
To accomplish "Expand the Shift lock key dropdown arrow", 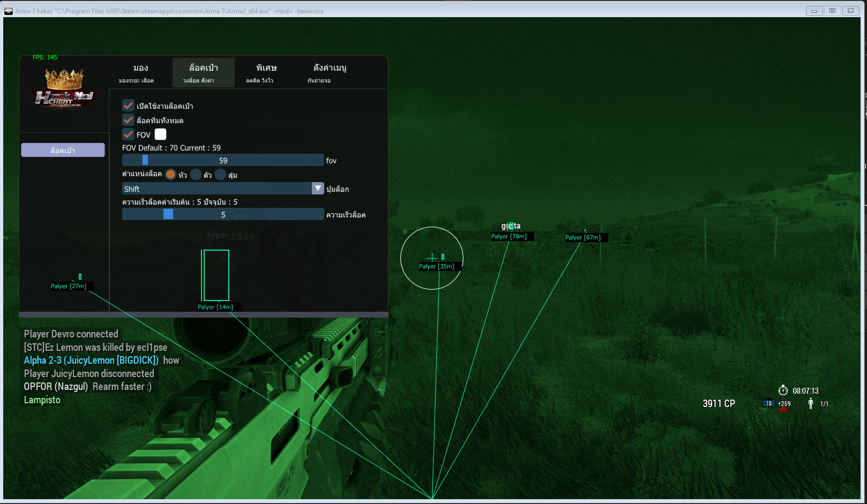I will pos(318,189).
